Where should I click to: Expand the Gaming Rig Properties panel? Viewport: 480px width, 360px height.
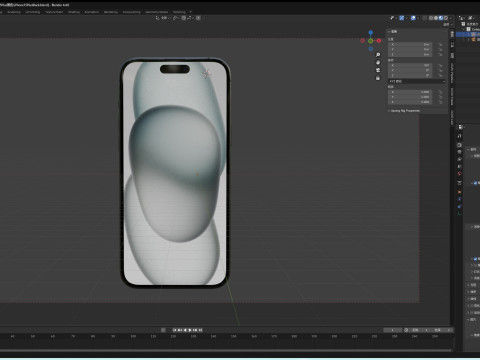point(404,111)
